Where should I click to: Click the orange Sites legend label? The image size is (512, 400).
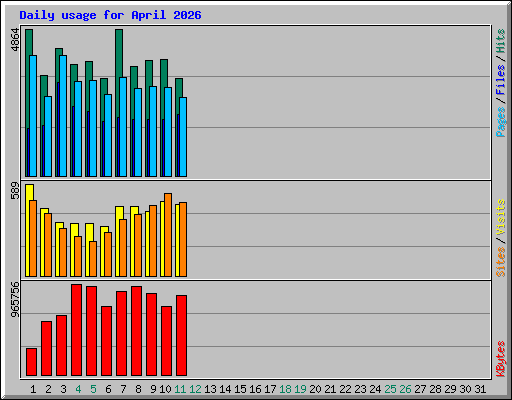[x=501, y=262]
